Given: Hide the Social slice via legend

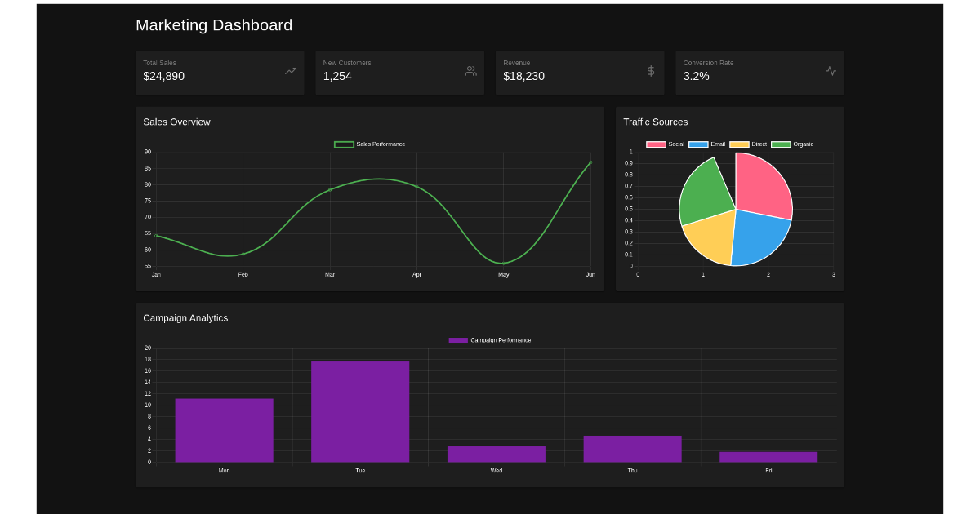Looking at the screenshot, I should click(666, 144).
